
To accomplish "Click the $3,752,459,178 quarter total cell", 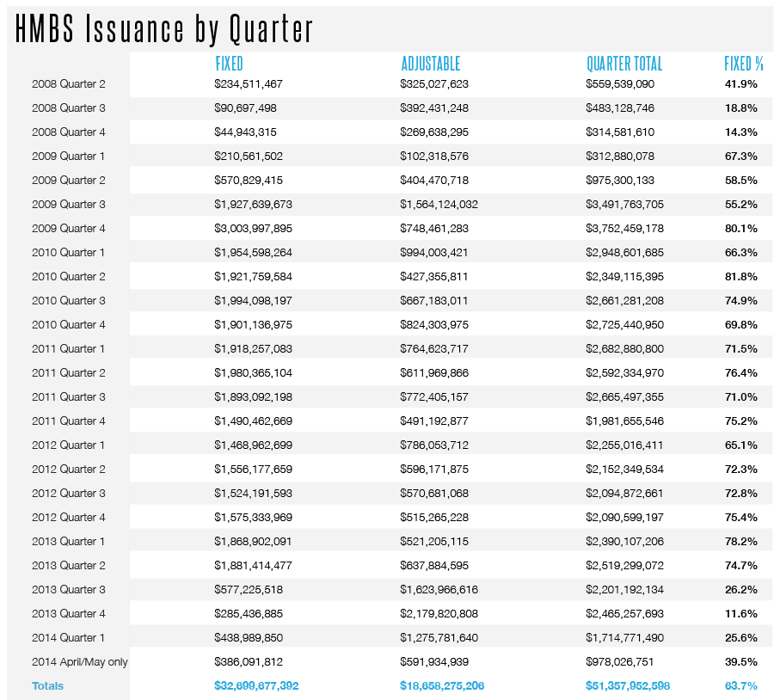I will (x=625, y=228).
